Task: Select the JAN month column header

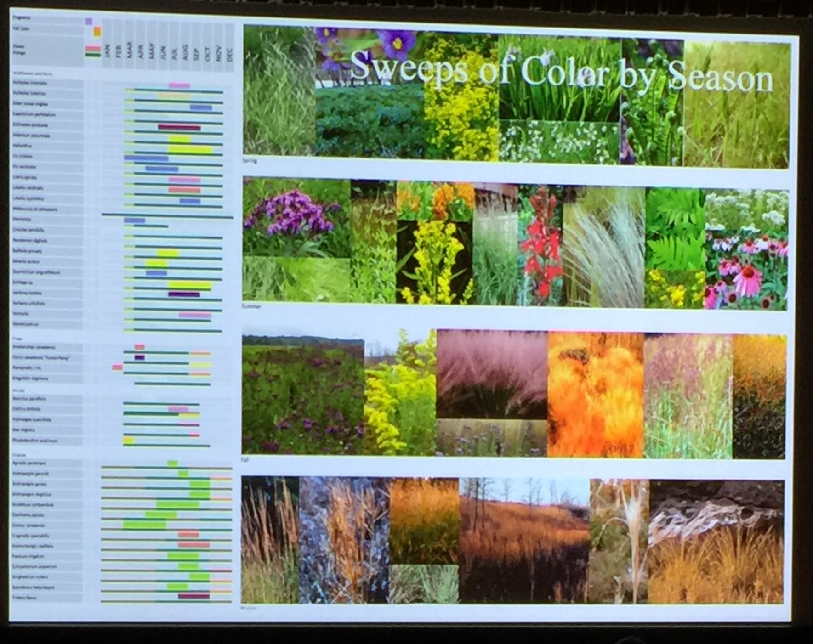Action: (x=108, y=51)
